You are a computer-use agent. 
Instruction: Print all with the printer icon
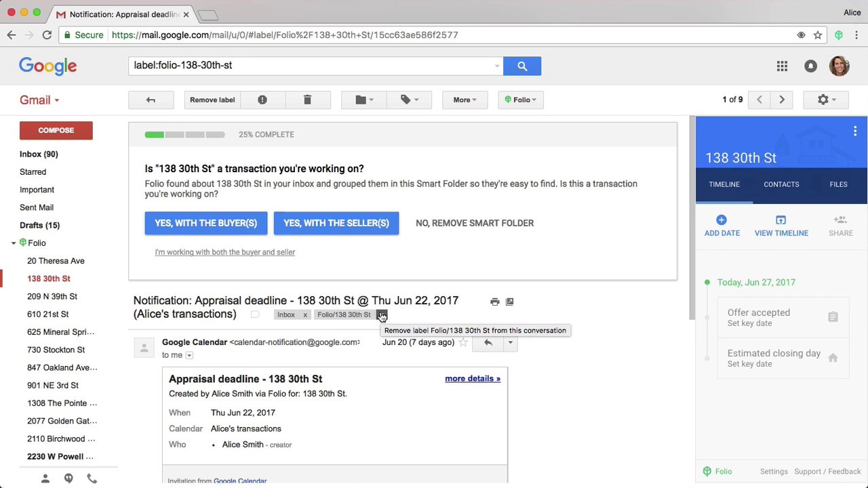pyautogui.click(x=495, y=302)
